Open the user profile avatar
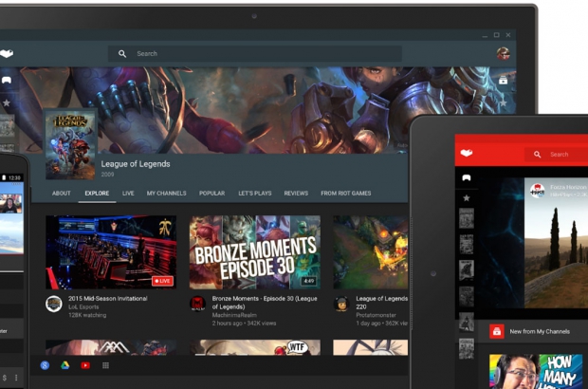Viewport: 588px width, 389px height. point(503,54)
